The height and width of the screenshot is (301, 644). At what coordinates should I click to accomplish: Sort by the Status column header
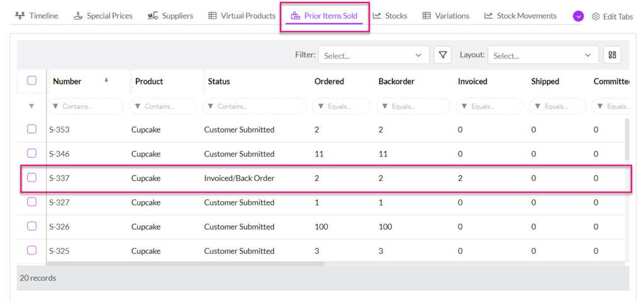(x=219, y=81)
